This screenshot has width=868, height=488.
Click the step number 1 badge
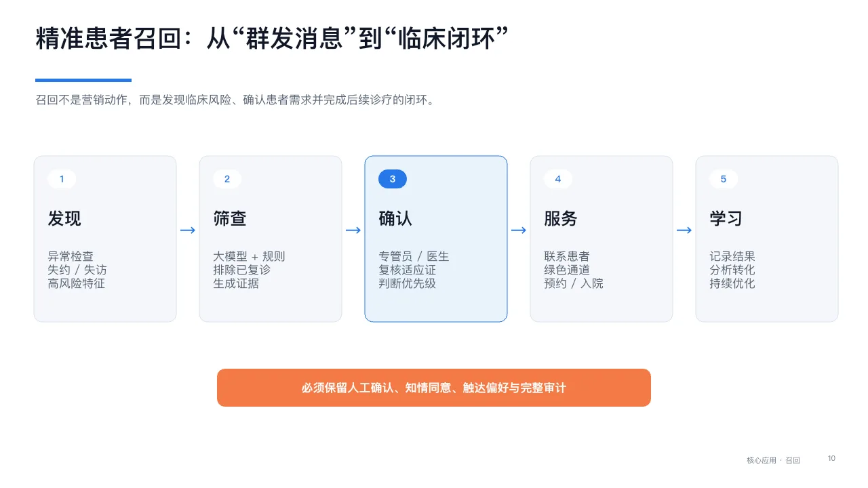pyautogui.click(x=62, y=179)
